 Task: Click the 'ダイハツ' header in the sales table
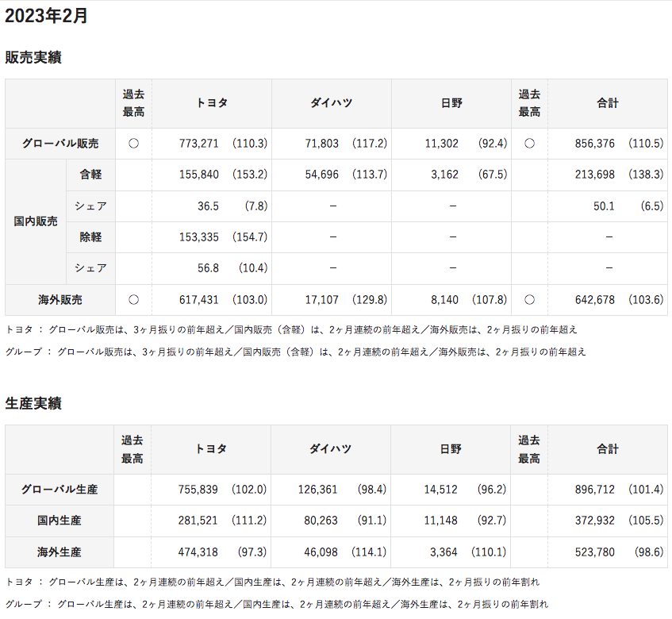[332, 103]
